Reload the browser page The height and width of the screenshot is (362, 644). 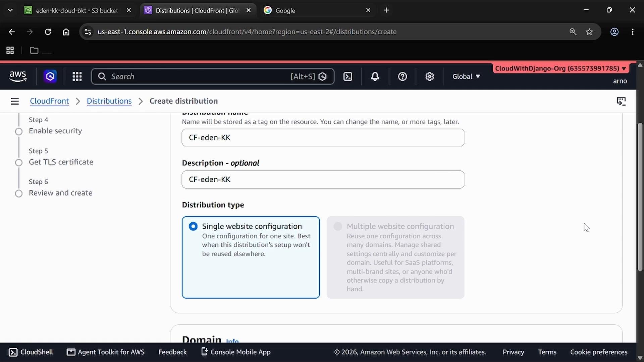pyautogui.click(x=48, y=32)
